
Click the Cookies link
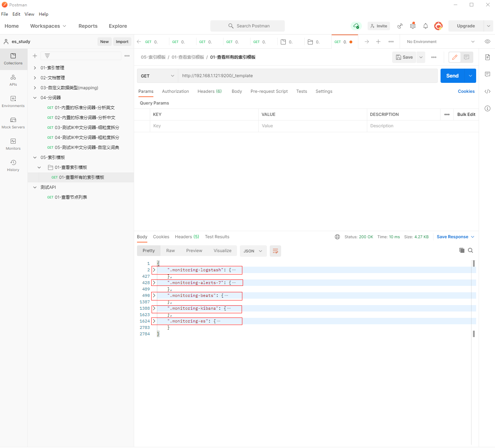click(x=466, y=91)
